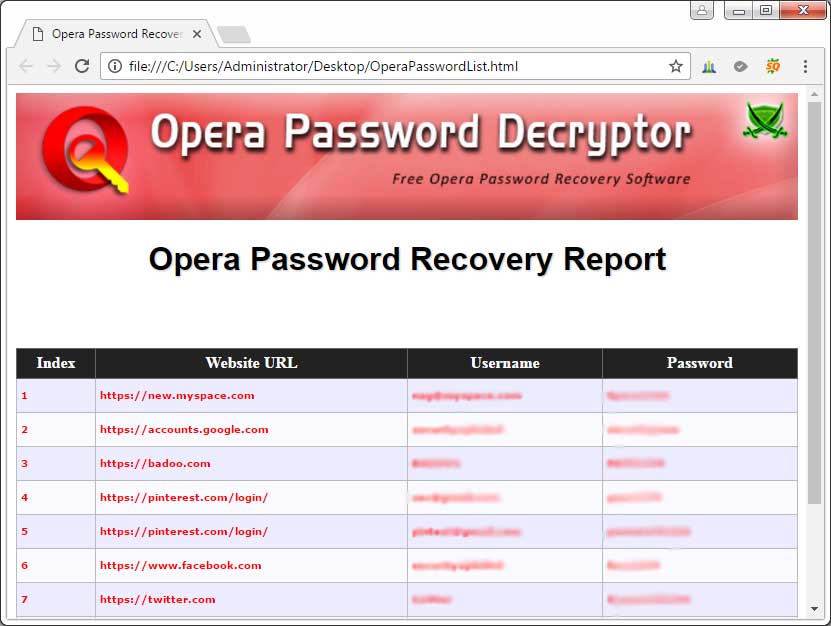
Task: View site information icon in address bar
Action: click(115, 67)
